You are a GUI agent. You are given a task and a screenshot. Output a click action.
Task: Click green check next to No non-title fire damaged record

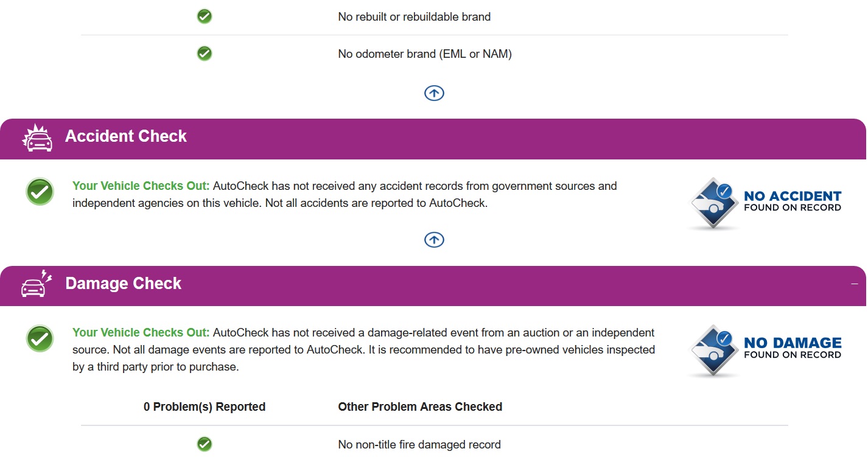click(x=205, y=444)
